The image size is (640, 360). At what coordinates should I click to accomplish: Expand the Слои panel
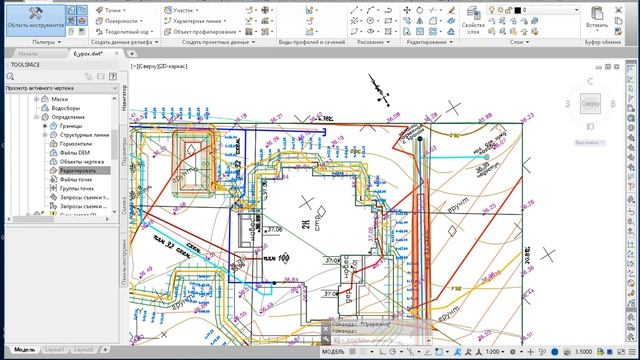point(519,42)
